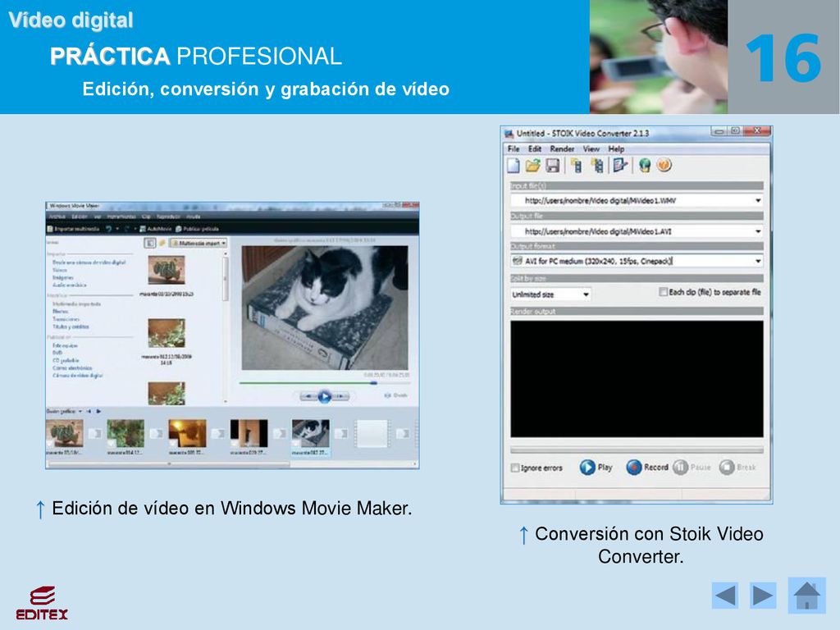The height and width of the screenshot is (630, 840).
Task: Click the Save floppy disk icon in STOIK
Action: tap(552, 166)
